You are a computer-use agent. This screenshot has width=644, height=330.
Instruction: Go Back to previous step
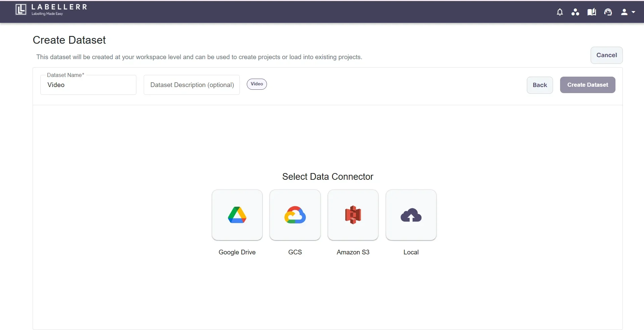pyautogui.click(x=540, y=85)
